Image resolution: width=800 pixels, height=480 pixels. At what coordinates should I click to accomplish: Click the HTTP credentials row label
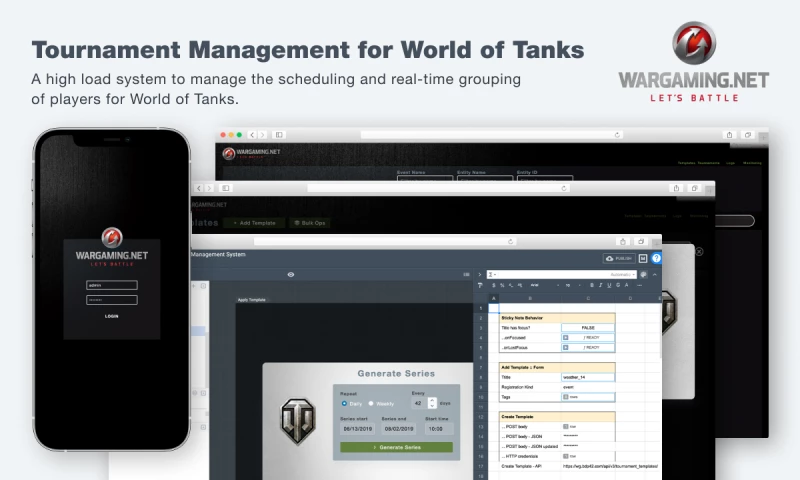pyautogui.click(x=519, y=457)
